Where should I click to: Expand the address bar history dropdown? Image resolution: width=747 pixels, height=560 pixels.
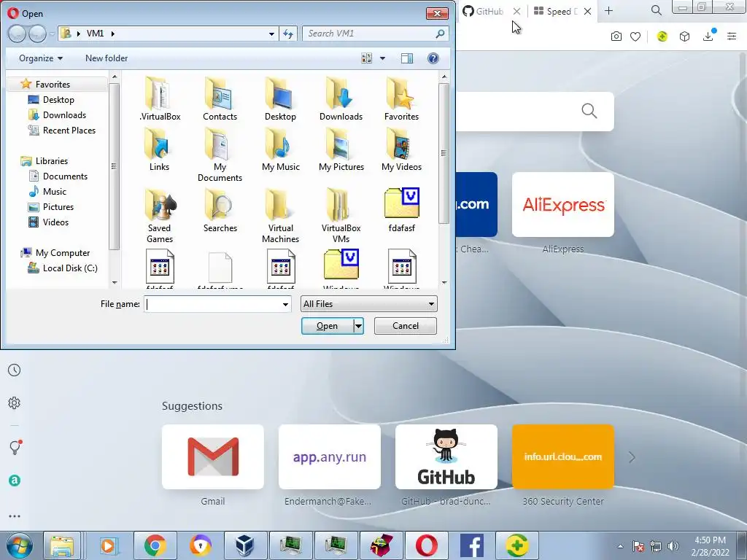pos(271,34)
